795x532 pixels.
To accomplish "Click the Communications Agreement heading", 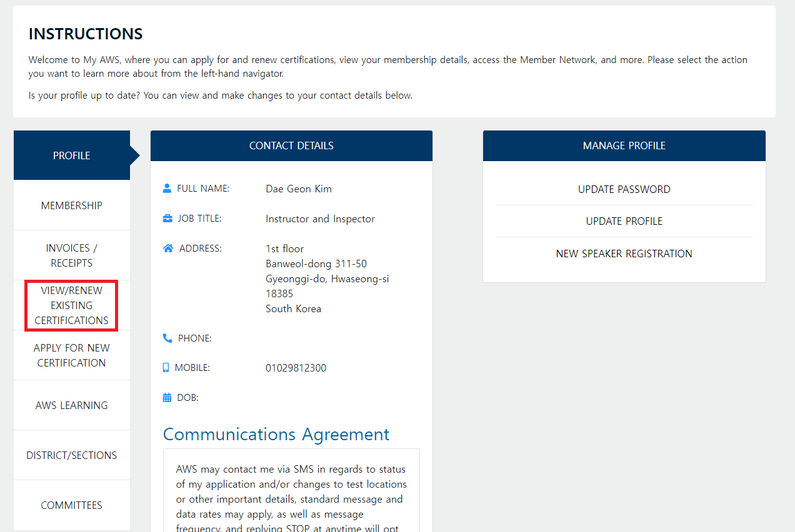I will click(276, 435).
